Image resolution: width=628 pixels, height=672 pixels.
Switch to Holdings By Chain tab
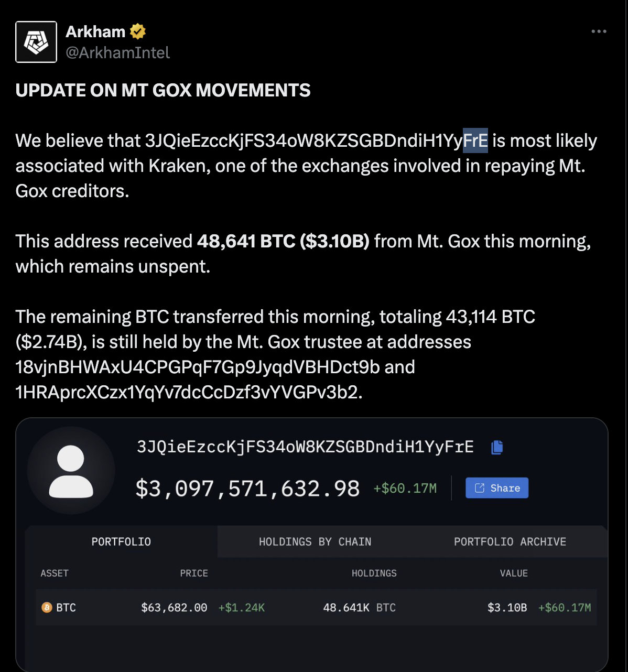click(315, 541)
